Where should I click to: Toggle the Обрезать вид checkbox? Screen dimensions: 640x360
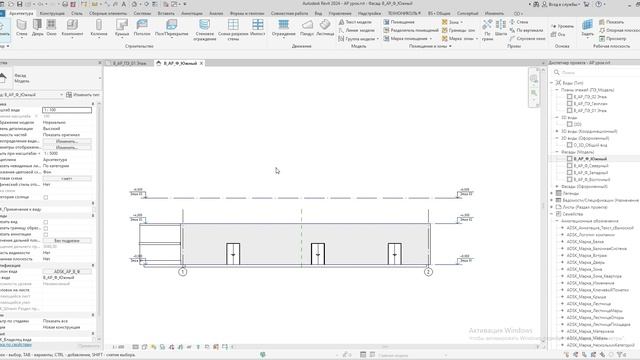[46, 222]
